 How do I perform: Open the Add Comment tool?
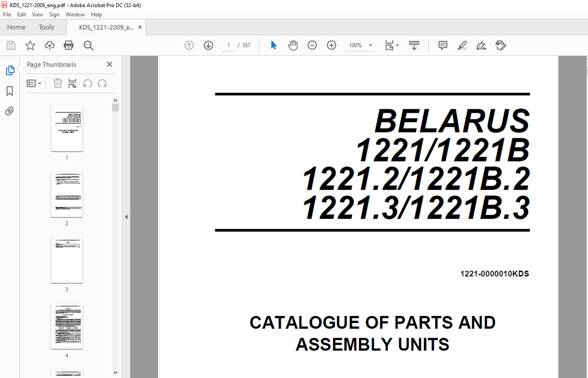442,45
